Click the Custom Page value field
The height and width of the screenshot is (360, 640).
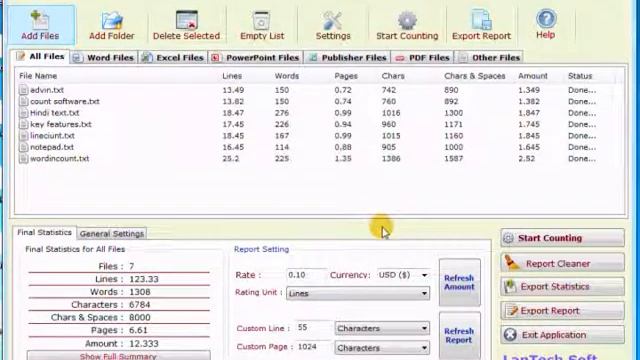tap(313, 347)
